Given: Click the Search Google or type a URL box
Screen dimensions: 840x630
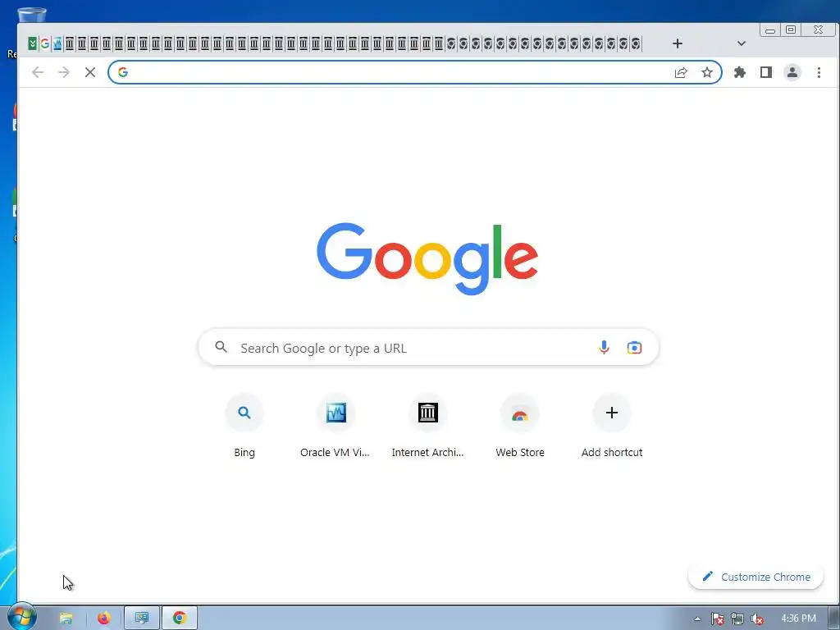Looking at the screenshot, I should click(x=428, y=348).
